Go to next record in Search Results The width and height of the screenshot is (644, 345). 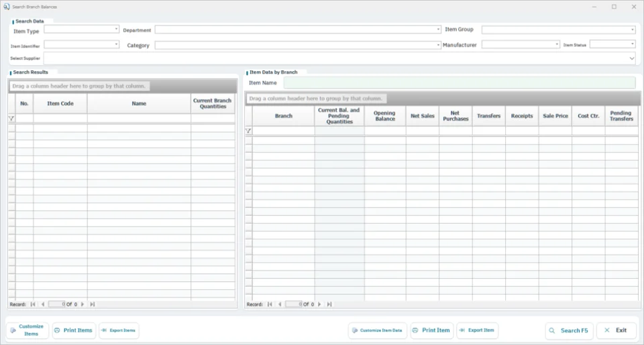click(83, 304)
